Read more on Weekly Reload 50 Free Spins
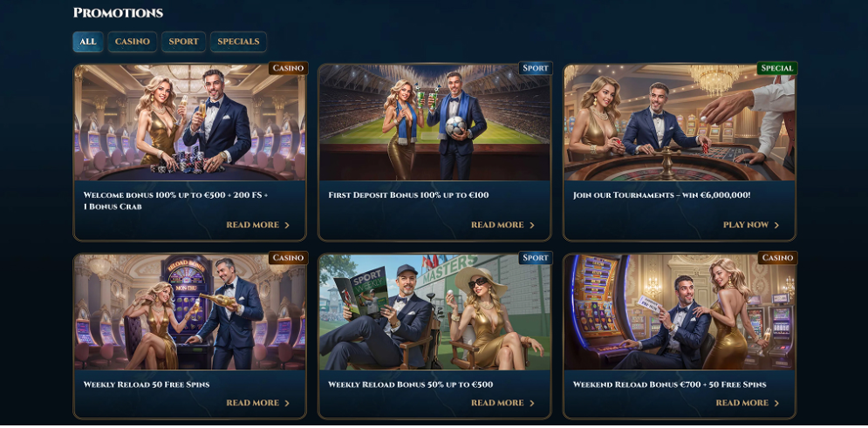This screenshot has width=868, height=428. 252,403
